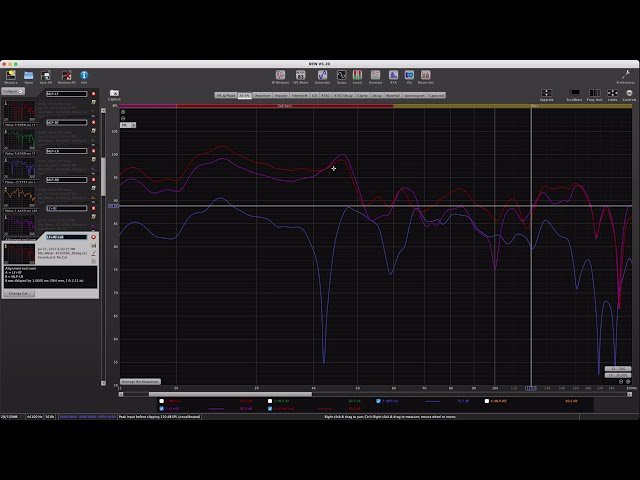This screenshot has width=640, height=480.
Task: Switch to the SPL & Phase tab
Action: (x=226, y=96)
